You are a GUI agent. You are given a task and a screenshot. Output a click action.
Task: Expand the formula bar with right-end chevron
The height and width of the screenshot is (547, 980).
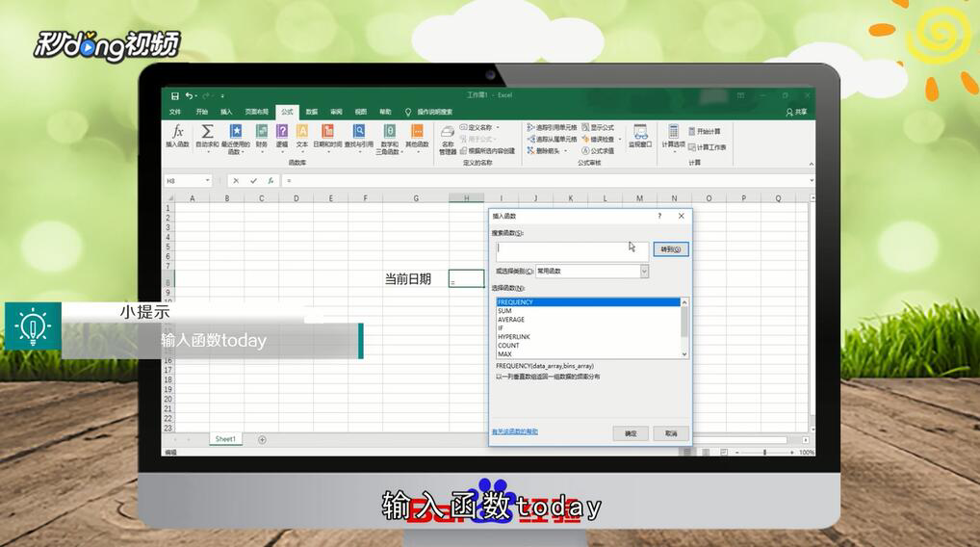pyautogui.click(x=812, y=181)
